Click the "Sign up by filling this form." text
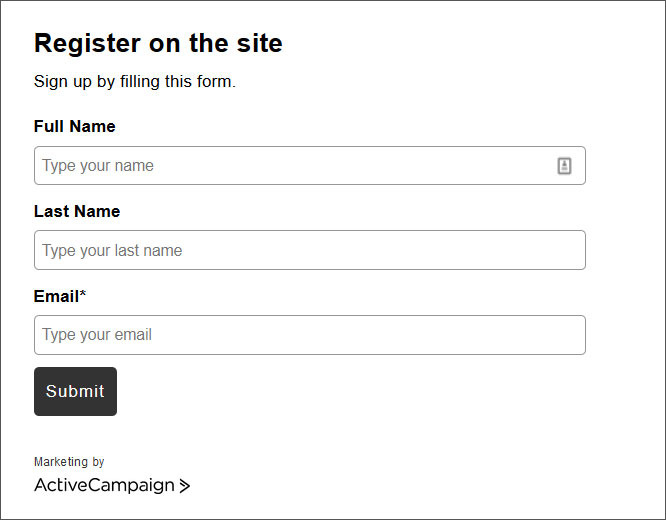Screen dimensions: 666x520 tap(135, 81)
